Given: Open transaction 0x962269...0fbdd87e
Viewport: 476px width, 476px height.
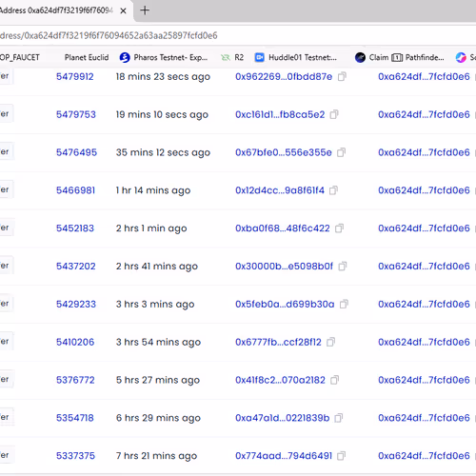Looking at the screenshot, I should point(284,76).
